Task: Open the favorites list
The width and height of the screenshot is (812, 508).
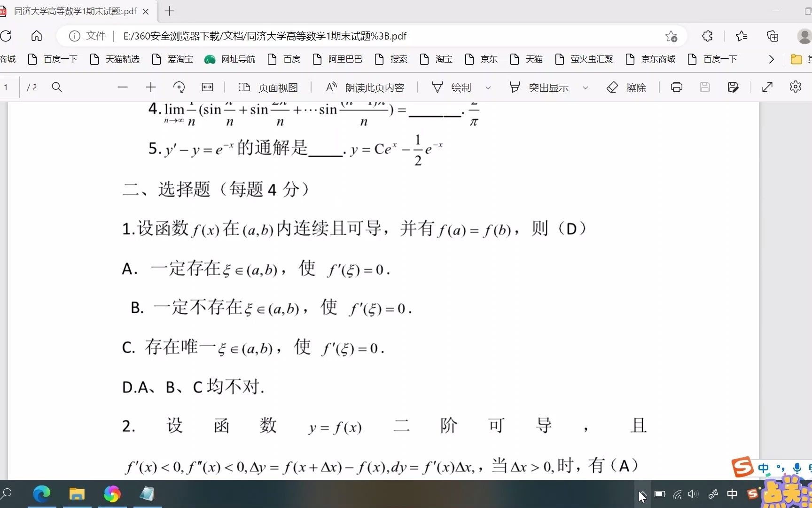Action: pyautogui.click(x=742, y=36)
